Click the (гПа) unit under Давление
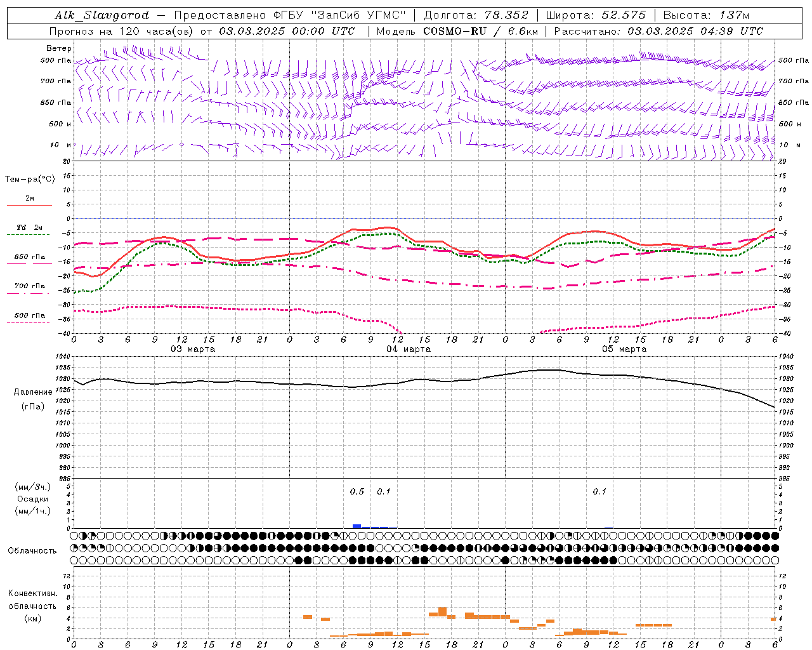This screenshot has height=650, width=812. click(33, 407)
